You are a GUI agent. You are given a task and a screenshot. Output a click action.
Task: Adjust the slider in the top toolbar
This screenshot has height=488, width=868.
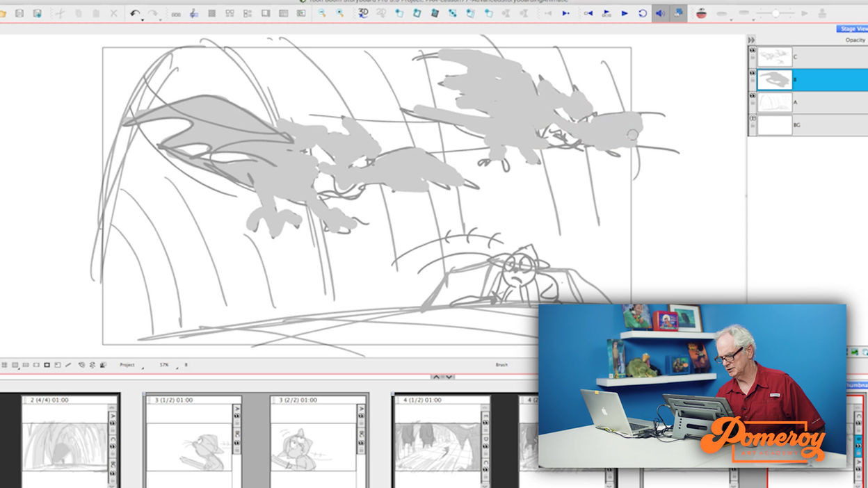pos(775,13)
